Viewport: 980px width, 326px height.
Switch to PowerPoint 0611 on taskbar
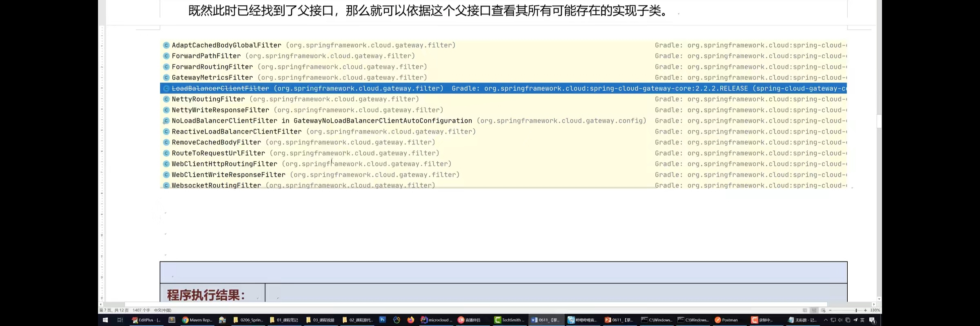tap(619, 320)
